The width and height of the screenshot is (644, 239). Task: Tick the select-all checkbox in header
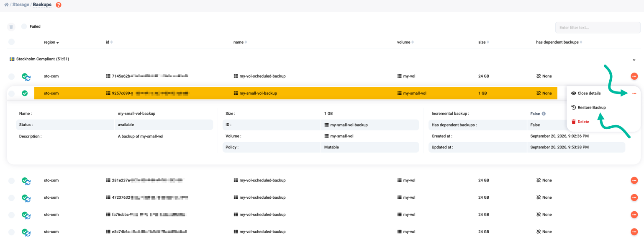pos(11,42)
